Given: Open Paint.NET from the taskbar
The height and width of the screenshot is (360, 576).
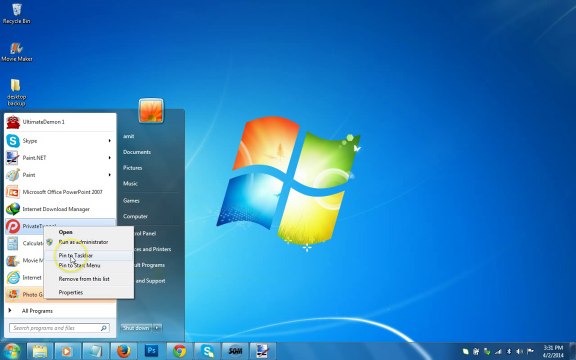Looking at the screenshot, I should tap(263, 352).
